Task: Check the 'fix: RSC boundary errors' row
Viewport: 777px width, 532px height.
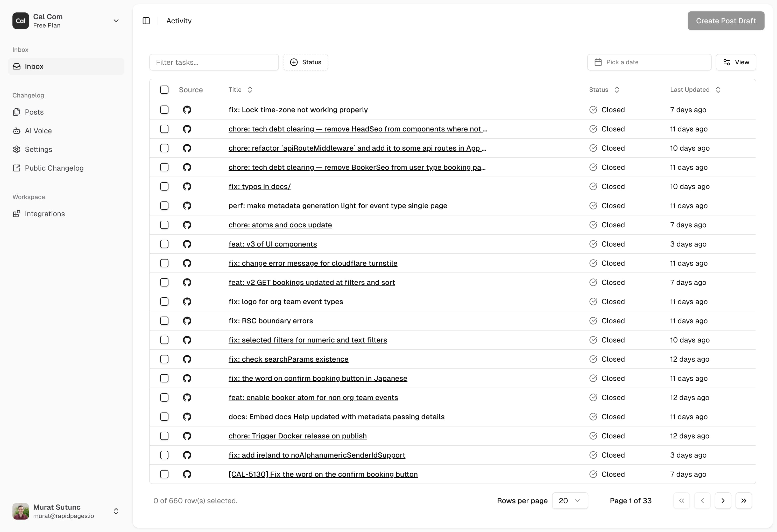Action: tap(164, 321)
